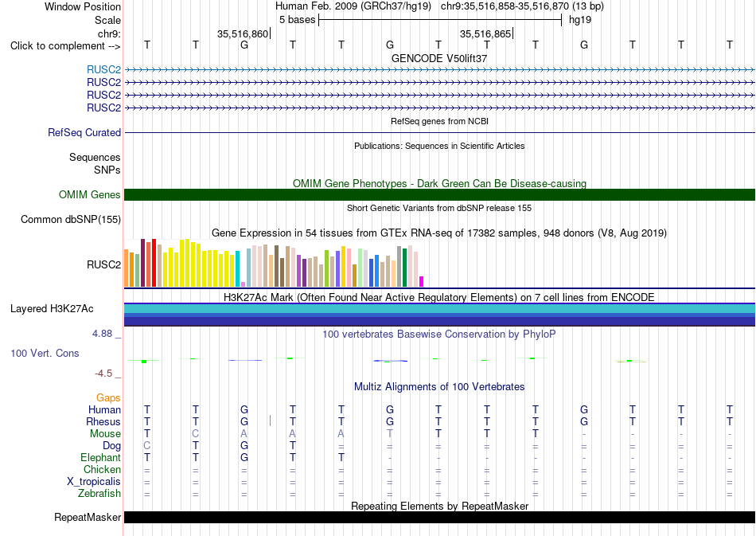The width and height of the screenshot is (756, 536).
Task: Open the light-blue RUSC2 transcript label
Action: [103, 70]
